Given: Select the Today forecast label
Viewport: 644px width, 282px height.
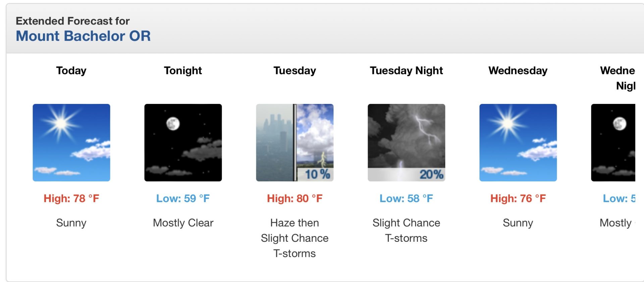Looking at the screenshot, I should 71,71.
